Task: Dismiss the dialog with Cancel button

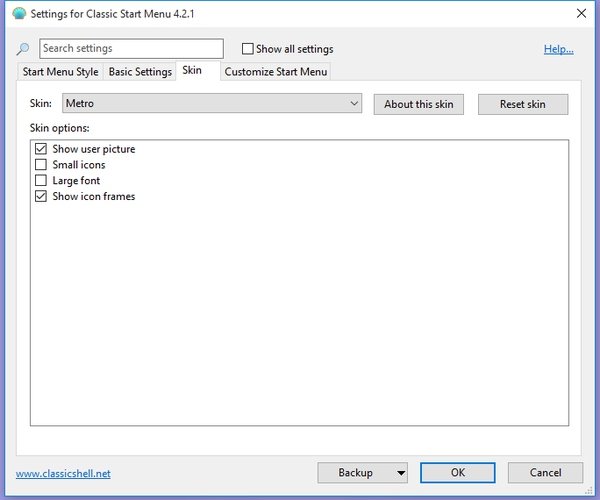Action: tap(545, 473)
